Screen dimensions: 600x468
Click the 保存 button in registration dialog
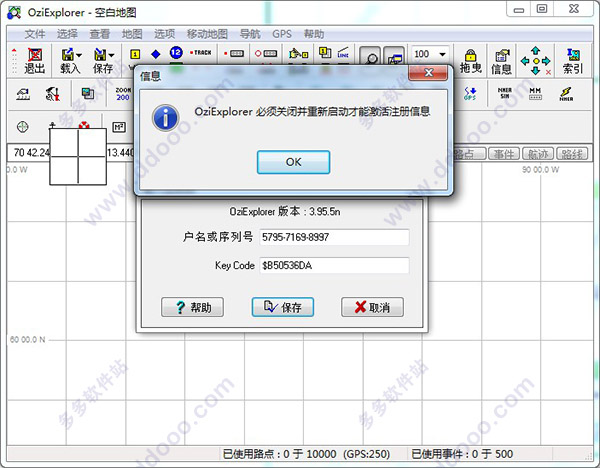[283, 307]
